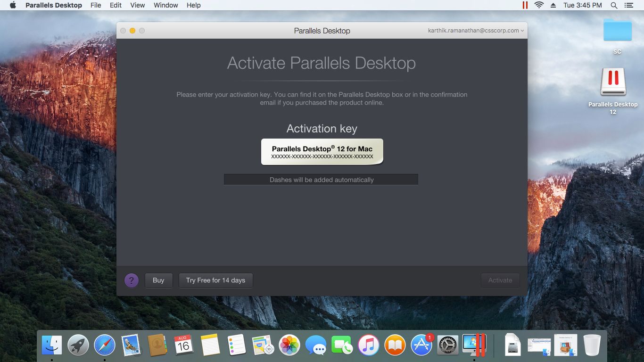Open App Store with one update badge

(421, 346)
